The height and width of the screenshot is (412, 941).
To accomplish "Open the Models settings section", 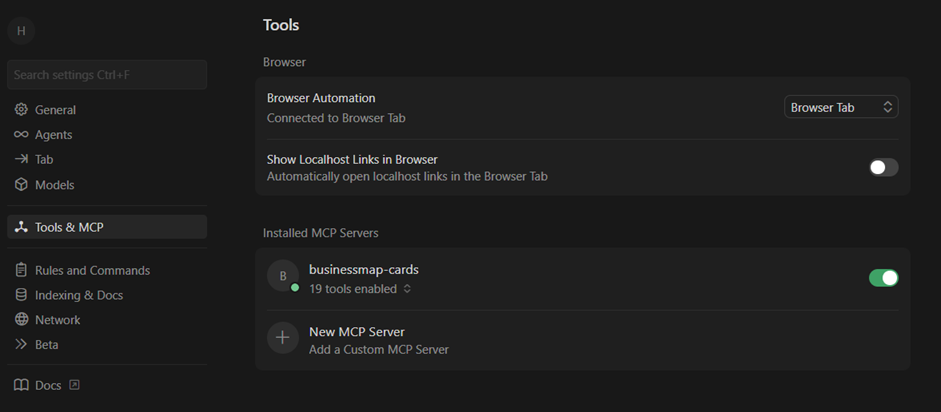I will click(54, 185).
